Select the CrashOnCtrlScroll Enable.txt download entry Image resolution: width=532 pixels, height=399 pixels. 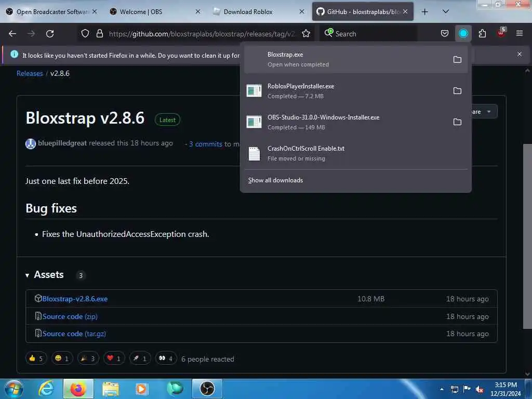click(355, 153)
